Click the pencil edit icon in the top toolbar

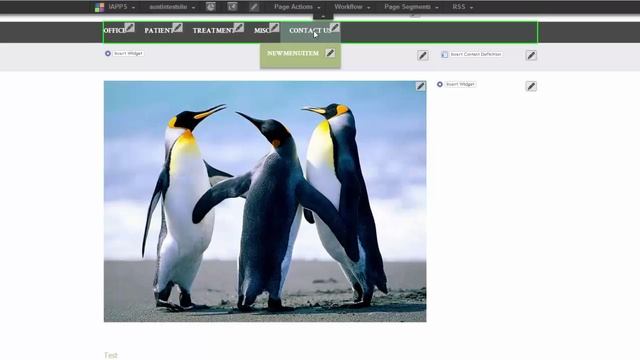pos(254,7)
